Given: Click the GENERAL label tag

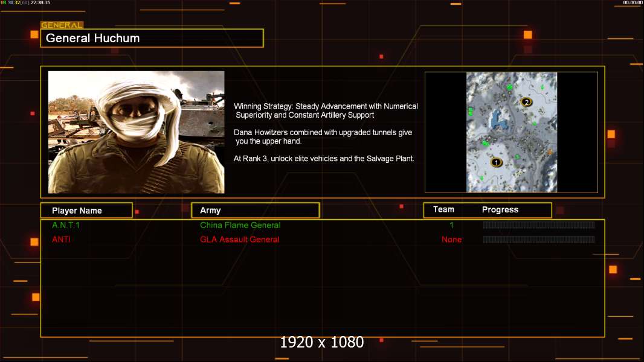Looking at the screenshot, I should click(62, 25).
